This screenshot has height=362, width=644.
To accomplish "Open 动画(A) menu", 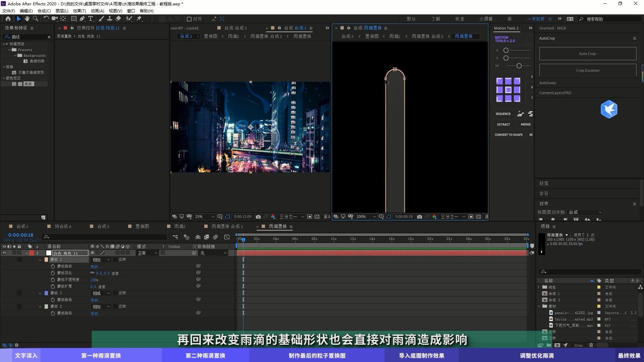I will tap(98, 11).
